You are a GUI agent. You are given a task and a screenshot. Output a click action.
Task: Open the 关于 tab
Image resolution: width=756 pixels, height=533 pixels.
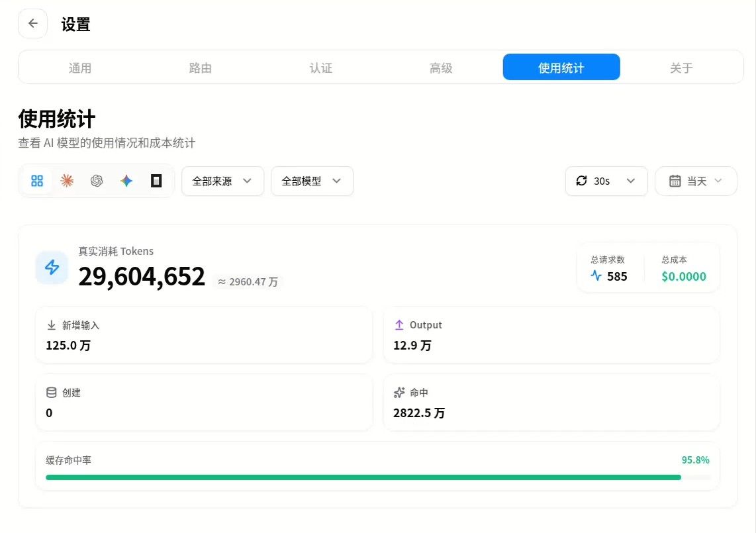tap(681, 68)
